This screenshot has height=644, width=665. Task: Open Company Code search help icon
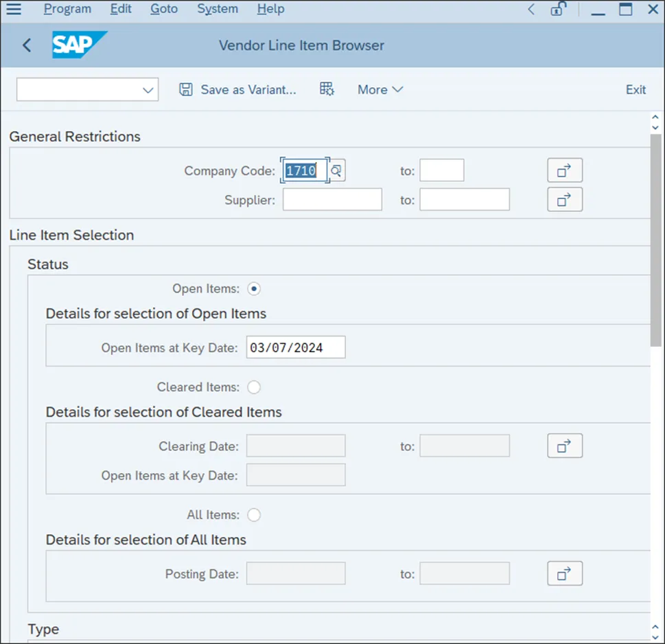click(336, 171)
